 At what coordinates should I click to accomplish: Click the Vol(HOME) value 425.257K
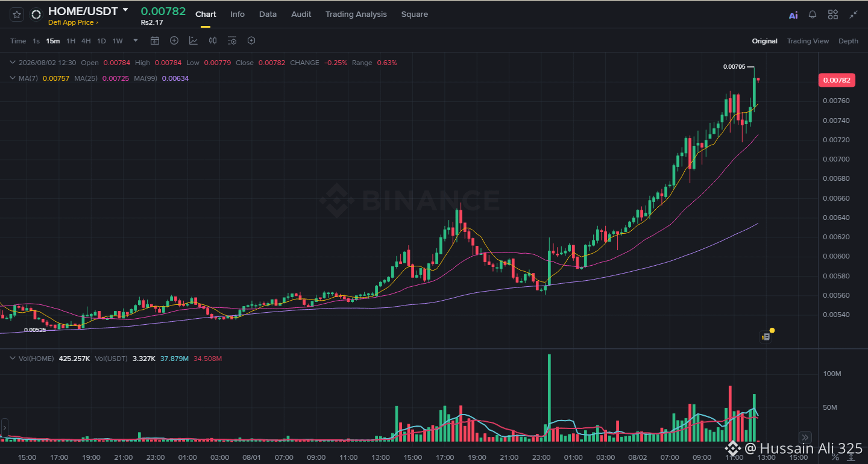[x=74, y=359]
